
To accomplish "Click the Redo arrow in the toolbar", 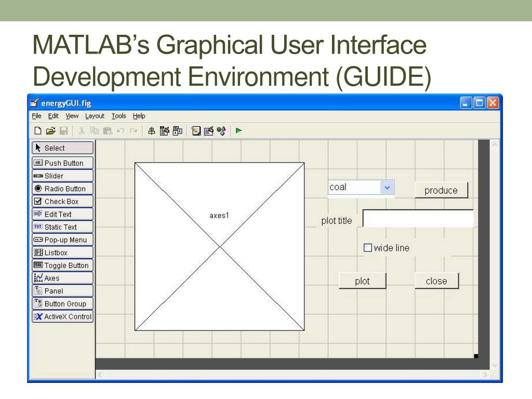I will coord(134,131).
